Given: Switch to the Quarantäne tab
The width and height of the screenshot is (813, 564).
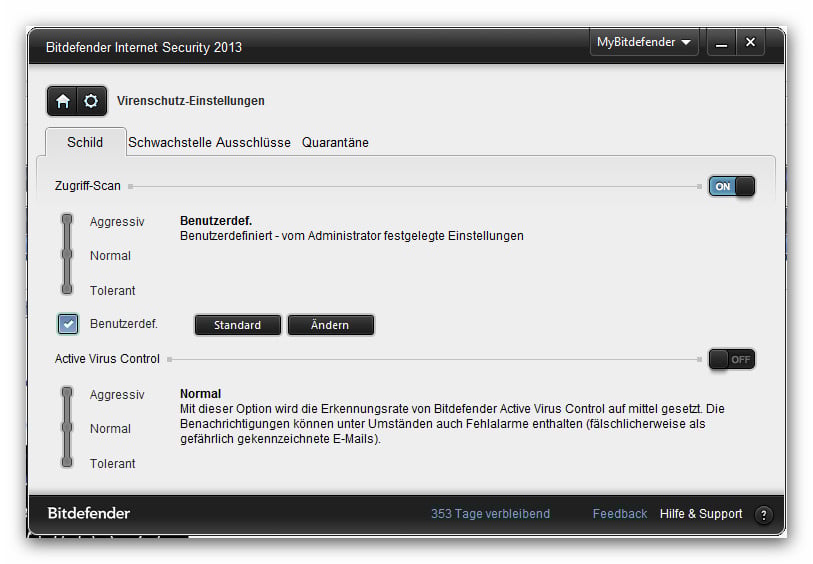Looking at the screenshot, I should (335, 143).
